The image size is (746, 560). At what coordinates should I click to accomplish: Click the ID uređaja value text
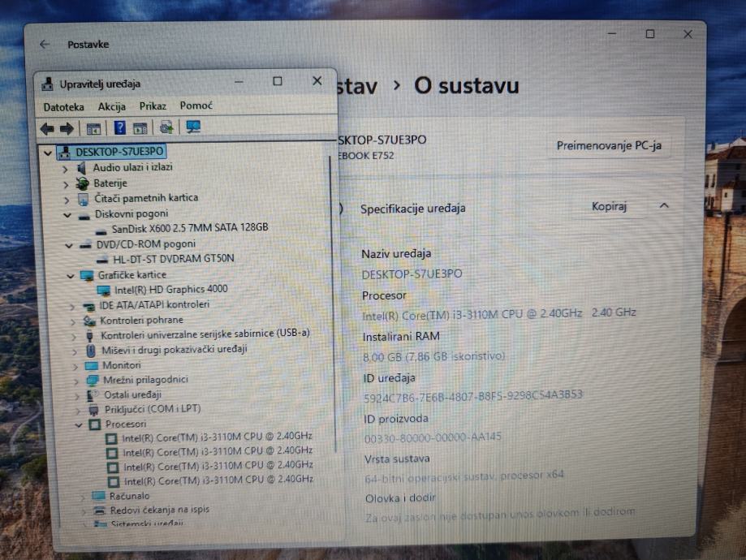(473, 397)
